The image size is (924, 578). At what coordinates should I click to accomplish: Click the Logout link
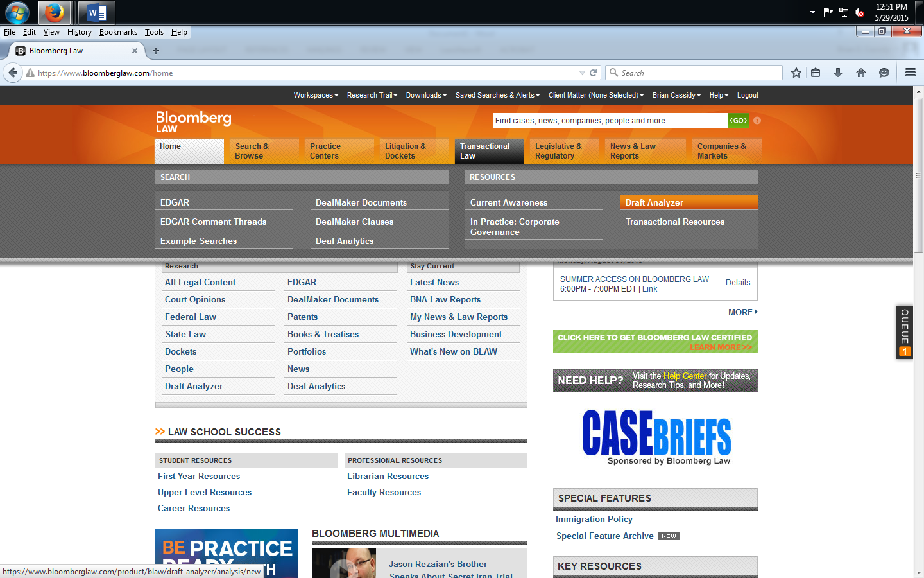click(x=748, y=95)
